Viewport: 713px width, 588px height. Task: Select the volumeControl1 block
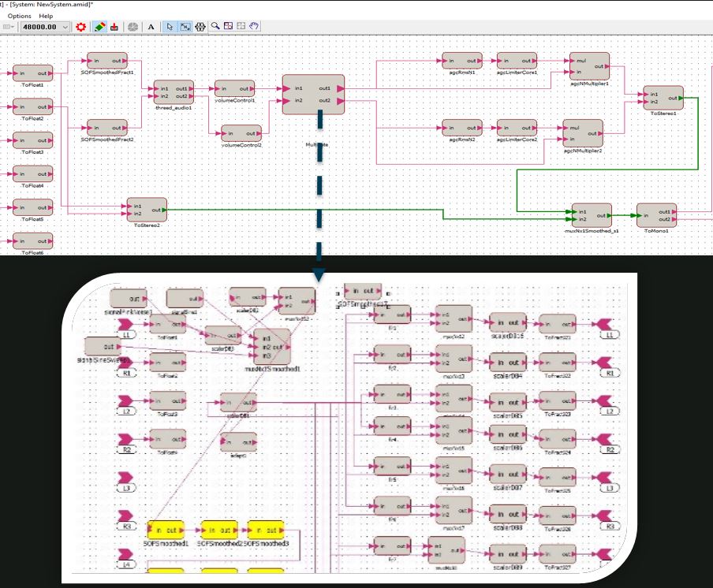point(234,88)
